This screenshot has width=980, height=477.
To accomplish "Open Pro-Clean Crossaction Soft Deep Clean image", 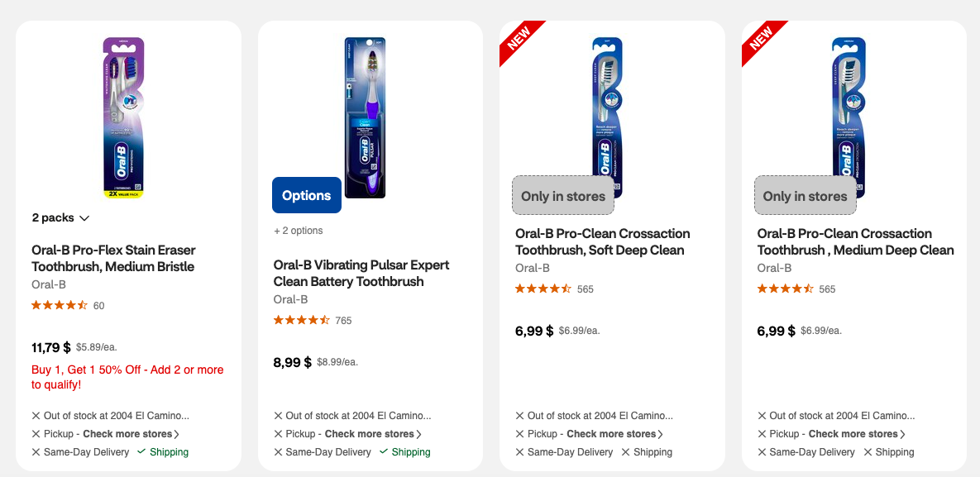I will click(607, 106).
